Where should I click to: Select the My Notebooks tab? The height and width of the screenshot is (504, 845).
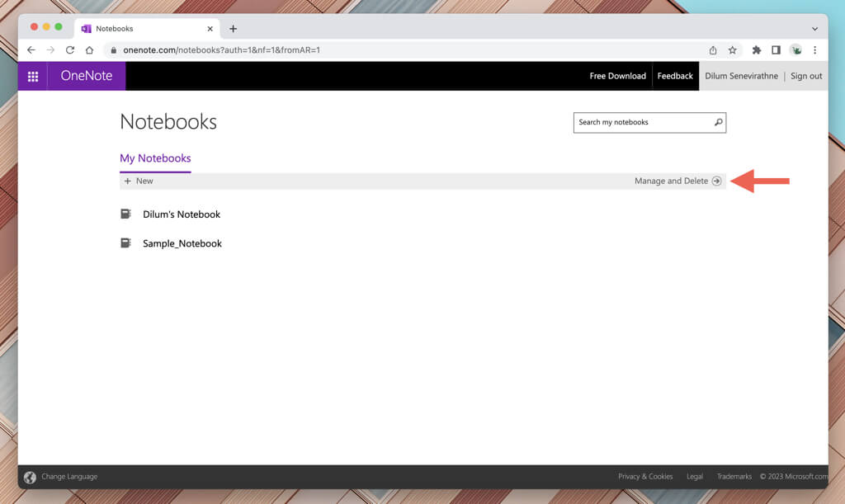point(155,158)
